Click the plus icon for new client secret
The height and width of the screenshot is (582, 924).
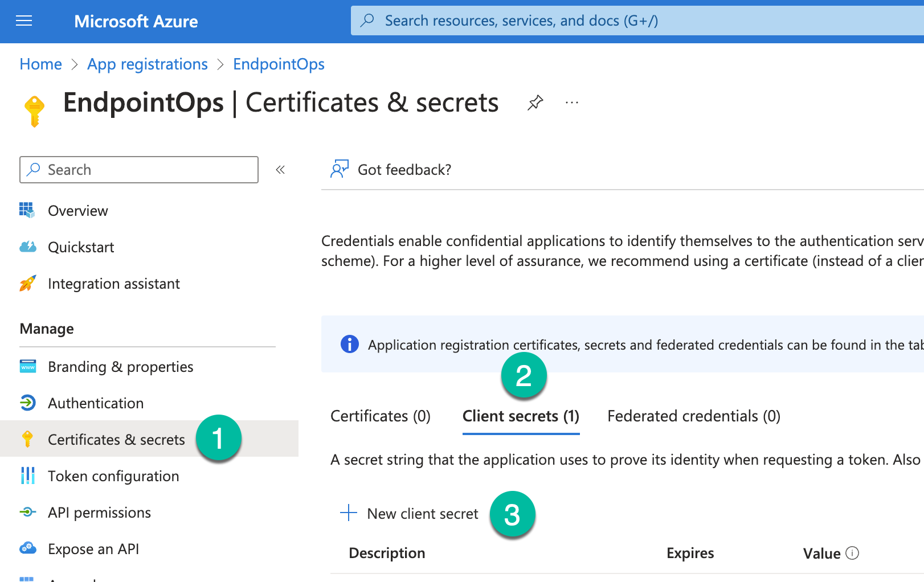(349, 513)
